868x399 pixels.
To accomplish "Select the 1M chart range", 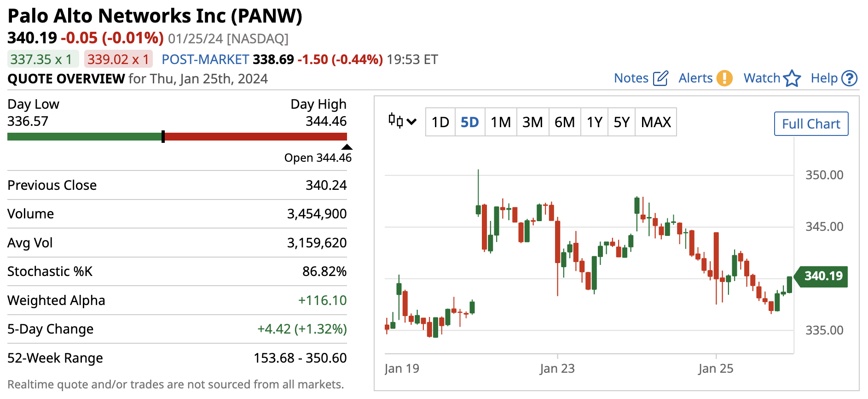I will click(x=500, y=122).
